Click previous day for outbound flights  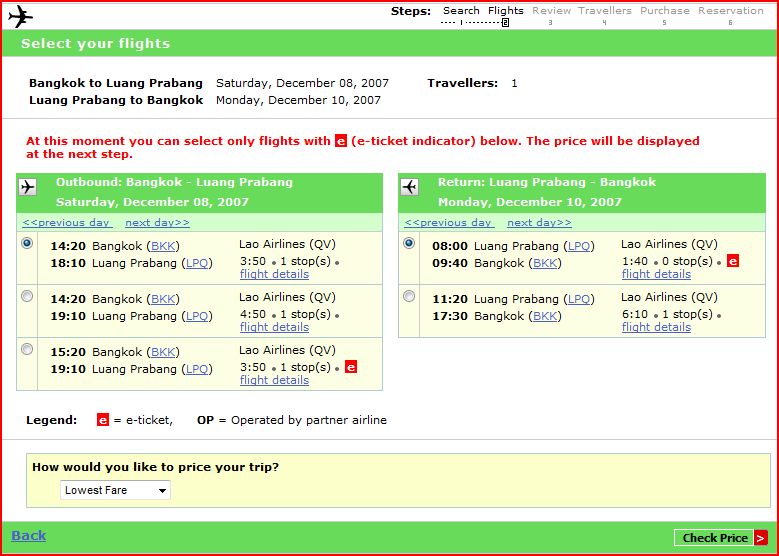[x=68, y=223]
